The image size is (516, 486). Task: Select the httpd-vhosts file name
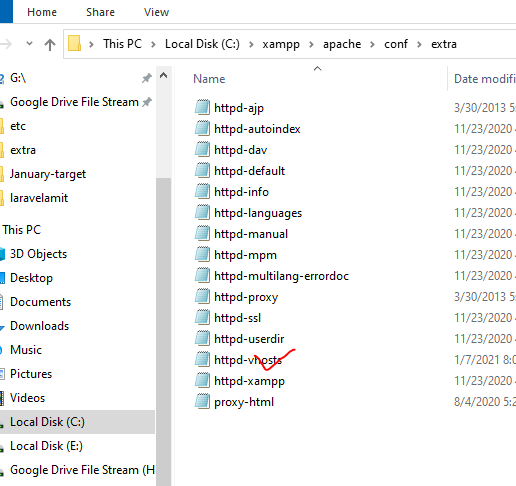click(x=248, y=360)
